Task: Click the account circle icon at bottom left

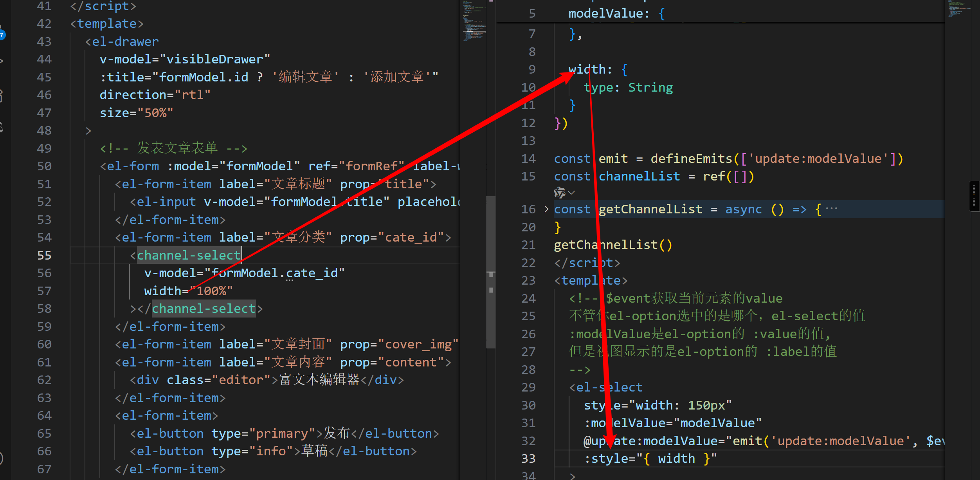Action: [1, 458]
